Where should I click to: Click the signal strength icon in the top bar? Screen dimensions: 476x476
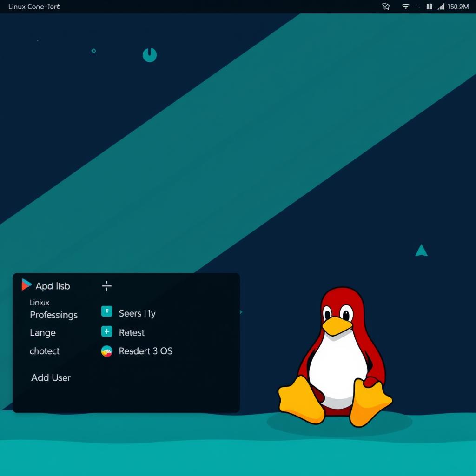(441, 7)
